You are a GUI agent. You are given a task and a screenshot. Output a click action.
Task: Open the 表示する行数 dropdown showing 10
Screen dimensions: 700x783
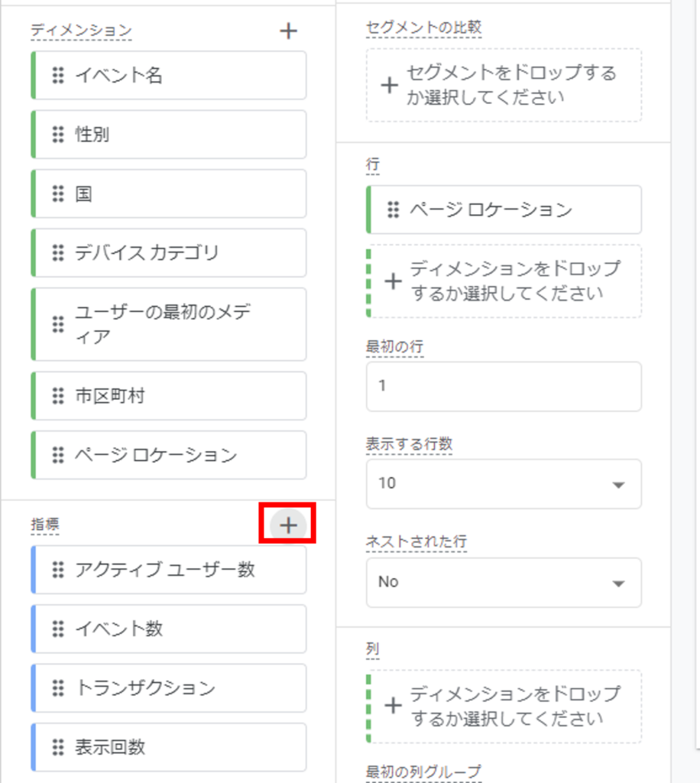(504, 484)
